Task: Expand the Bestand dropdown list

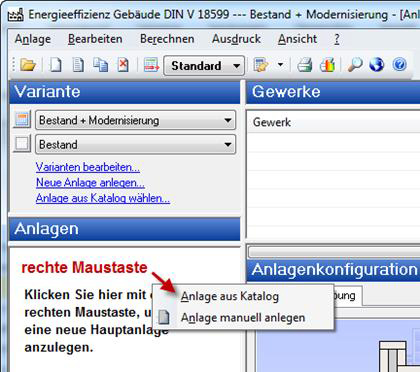Action: [135, 144]
